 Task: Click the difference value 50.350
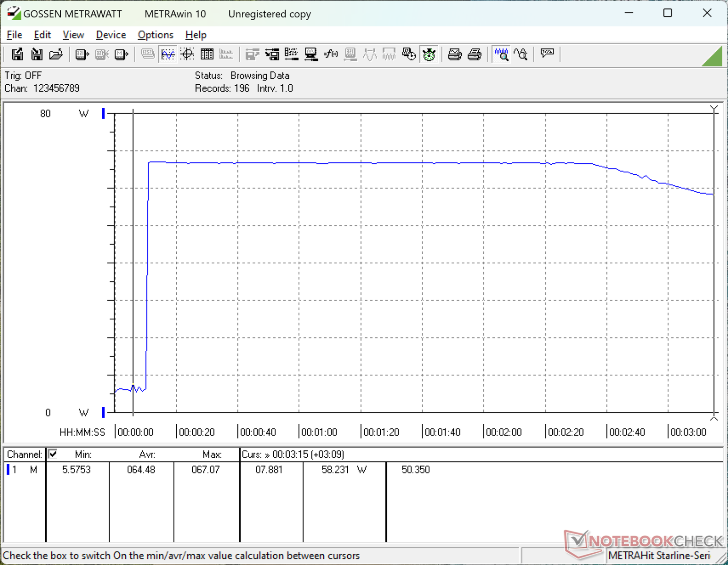pyautogui.click(x=416, y=470)
